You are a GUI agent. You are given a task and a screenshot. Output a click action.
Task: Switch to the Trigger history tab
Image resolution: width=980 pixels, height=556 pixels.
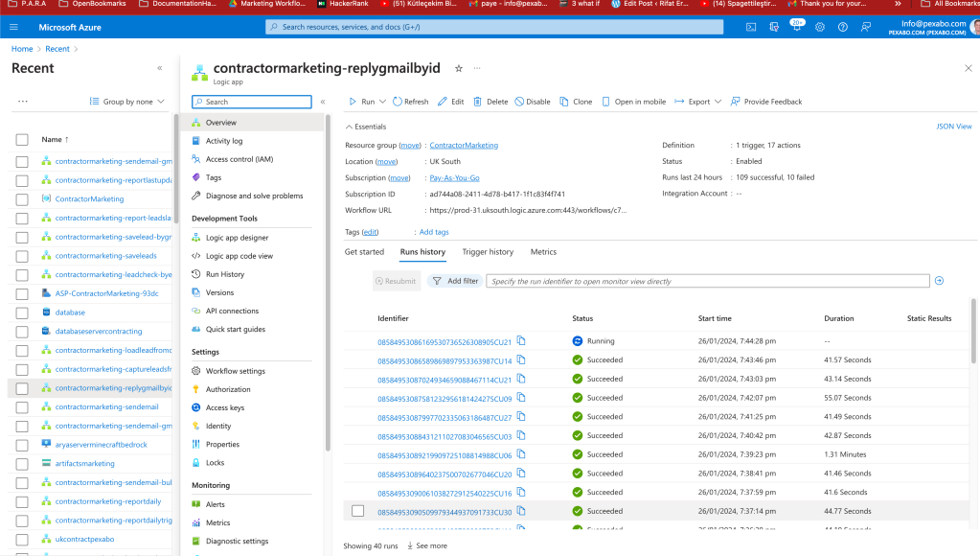point(488,251)
